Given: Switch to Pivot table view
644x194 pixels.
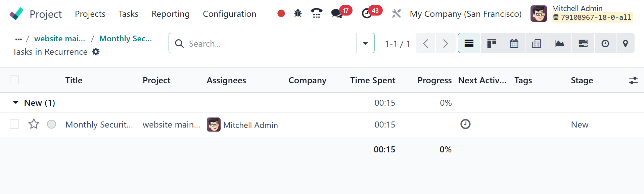Looking at the screenshot, I should point(537,43).
